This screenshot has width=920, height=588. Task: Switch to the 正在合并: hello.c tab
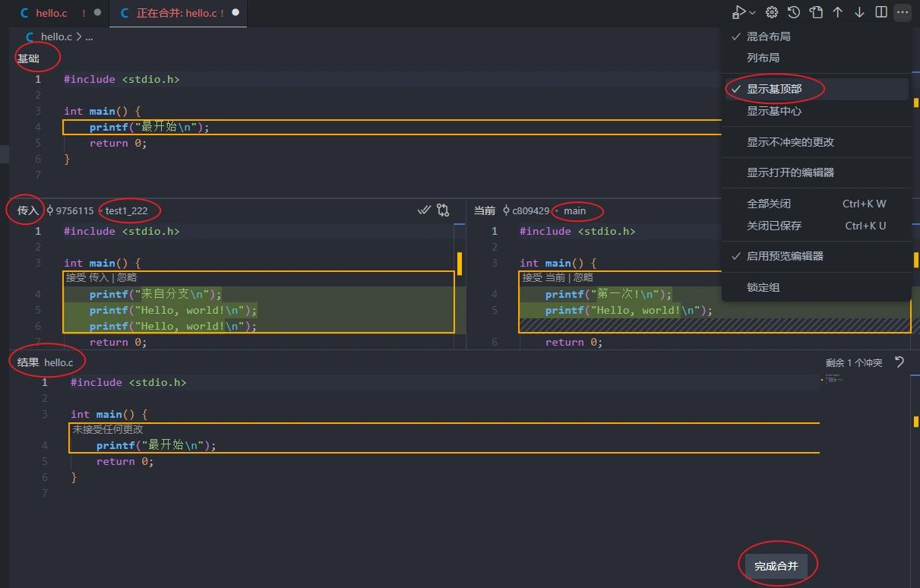tap(180, 13)
